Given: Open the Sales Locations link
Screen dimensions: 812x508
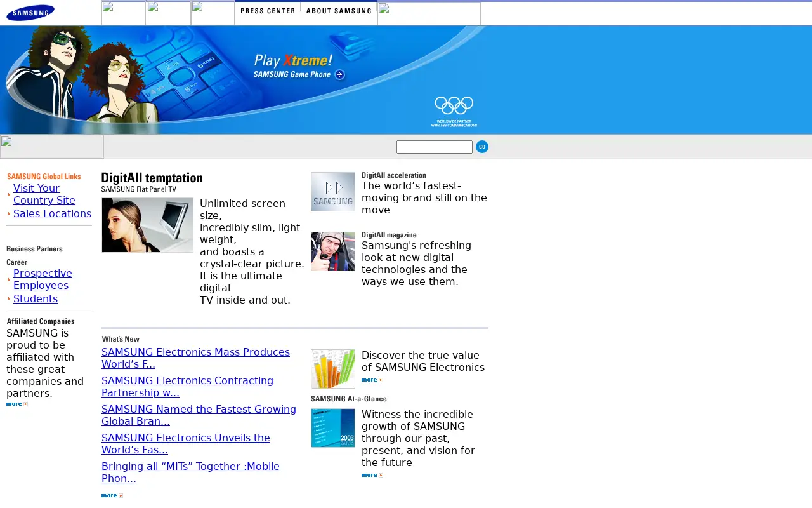Looking at the screenshot, I should coord(52,214).
